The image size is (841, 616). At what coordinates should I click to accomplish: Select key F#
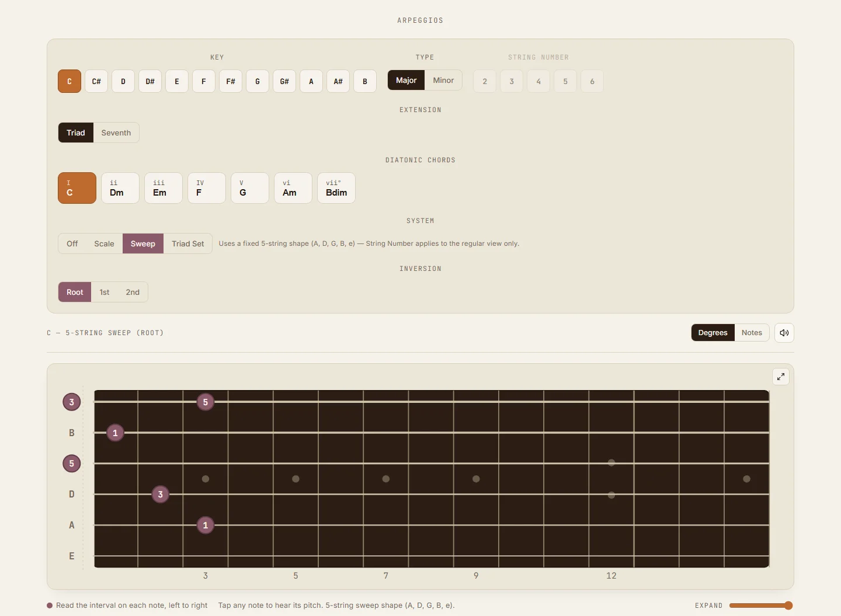231,81
